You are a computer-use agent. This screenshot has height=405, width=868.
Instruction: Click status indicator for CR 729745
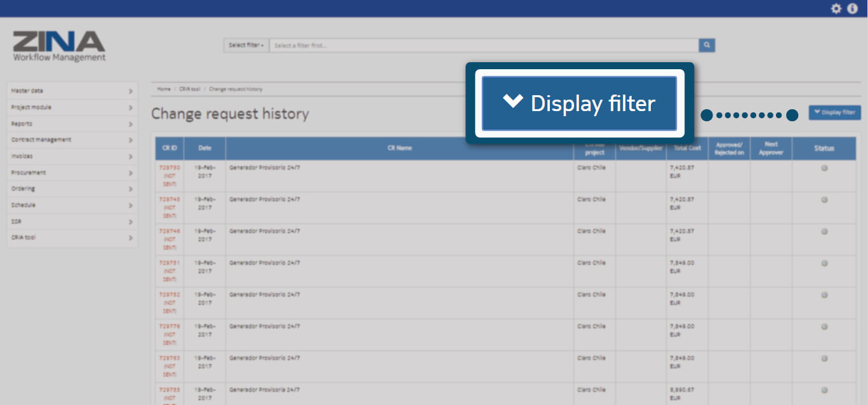pos(824,200)
